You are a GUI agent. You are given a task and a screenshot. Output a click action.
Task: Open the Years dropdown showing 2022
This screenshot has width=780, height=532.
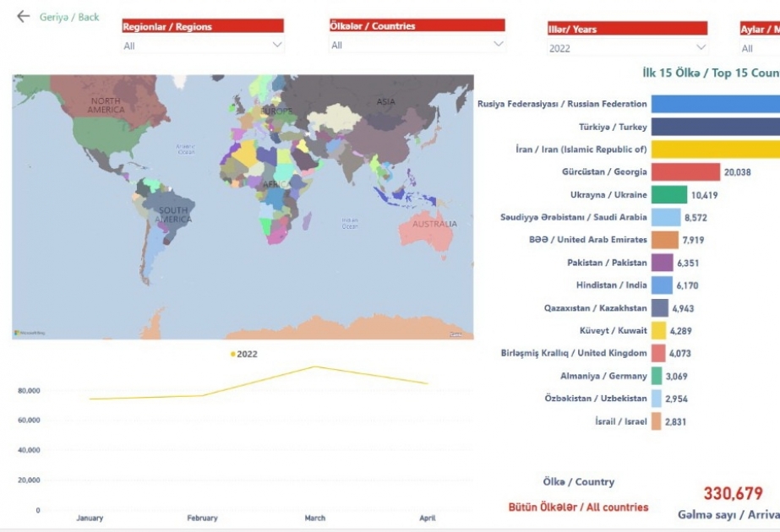point(627,48)
